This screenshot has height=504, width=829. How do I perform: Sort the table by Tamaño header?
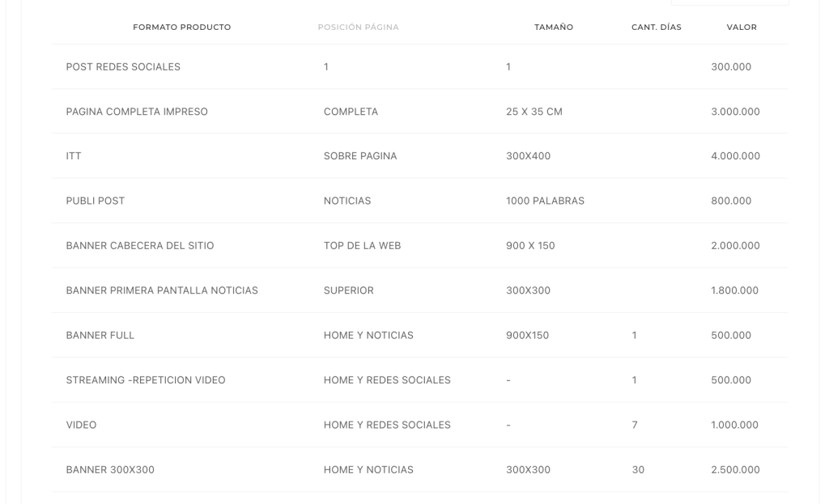pos(554,28)
